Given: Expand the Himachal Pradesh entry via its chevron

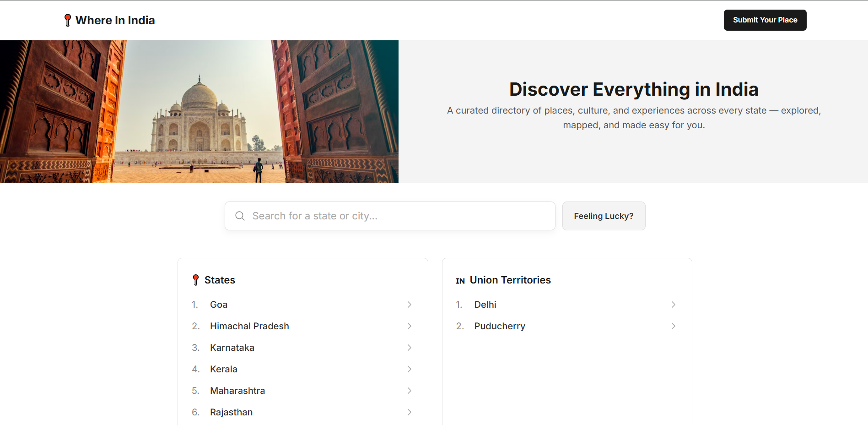Looking at the screenshot, I should coord(409,326).
